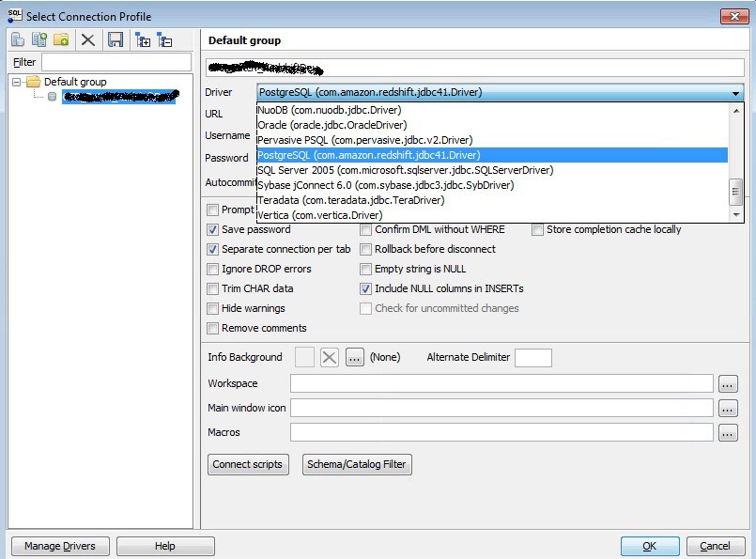Screen dimensions: 756x559
Task: Copy the selected connection profile
Action: click(x=39, y=39)
